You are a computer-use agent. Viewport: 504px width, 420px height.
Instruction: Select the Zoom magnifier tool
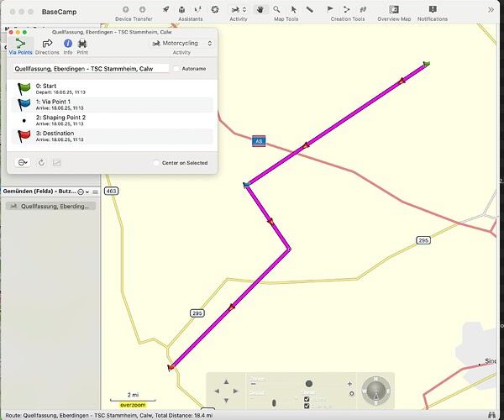point(276,9)
